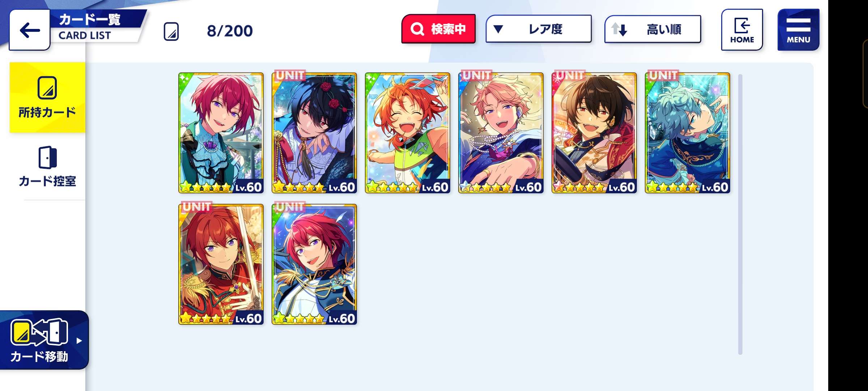Switch to 所持カード tab
This screenshot has height=391, width=868.
[47, 97]
